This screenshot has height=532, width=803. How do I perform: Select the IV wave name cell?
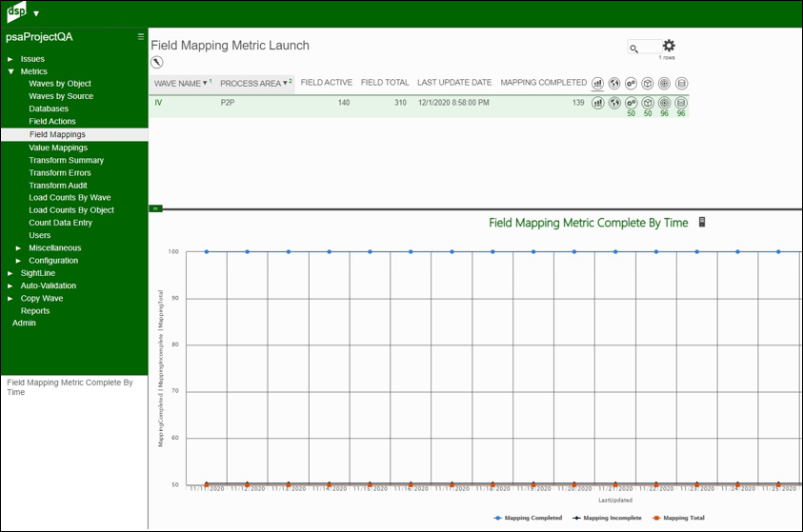coord(158,103)
